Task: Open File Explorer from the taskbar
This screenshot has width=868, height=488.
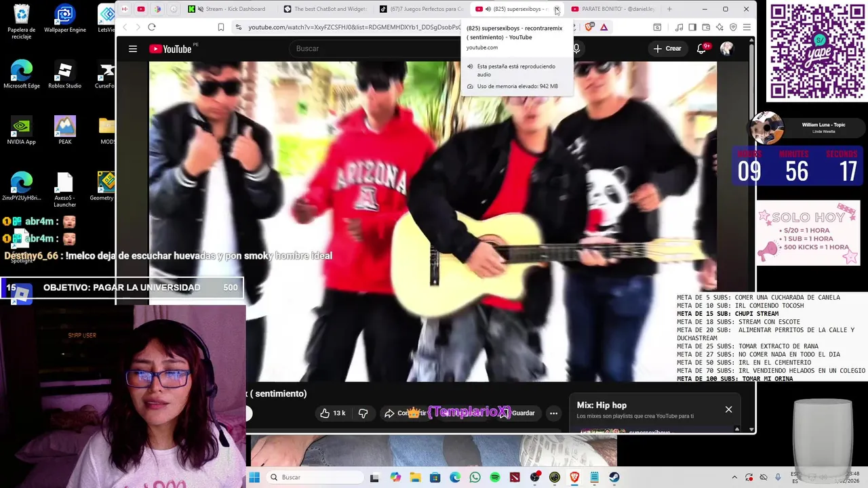Action: (415, 477)
